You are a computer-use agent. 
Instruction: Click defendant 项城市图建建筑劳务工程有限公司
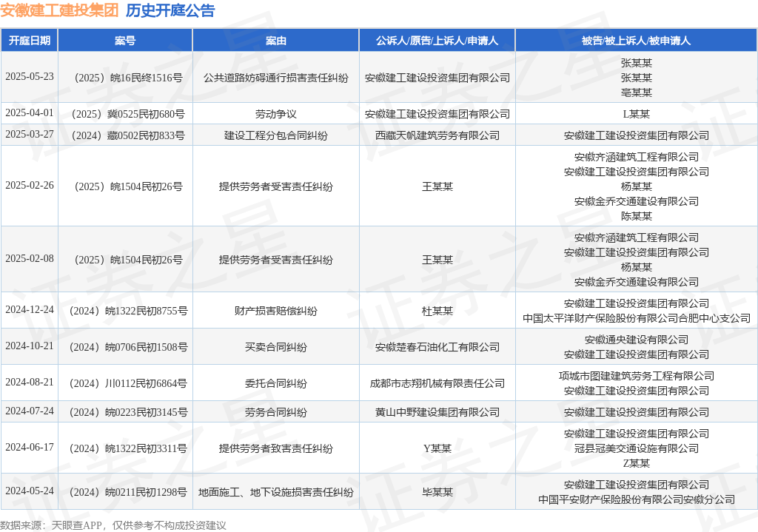[x=636, y=376]
